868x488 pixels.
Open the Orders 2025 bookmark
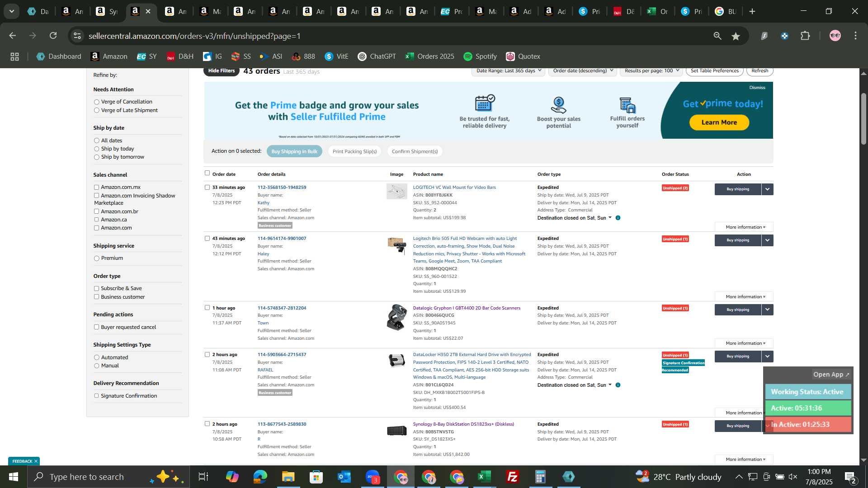tap(429, 56)
